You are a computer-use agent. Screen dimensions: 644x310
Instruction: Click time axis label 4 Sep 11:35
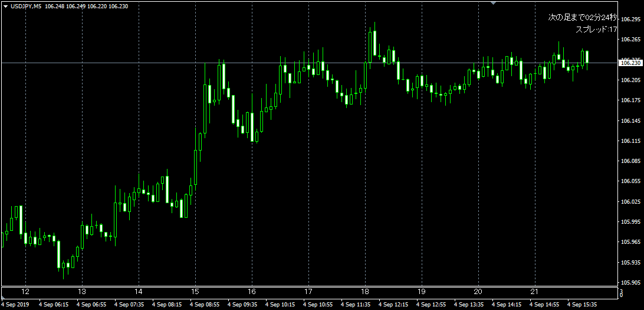click(356, 305)
